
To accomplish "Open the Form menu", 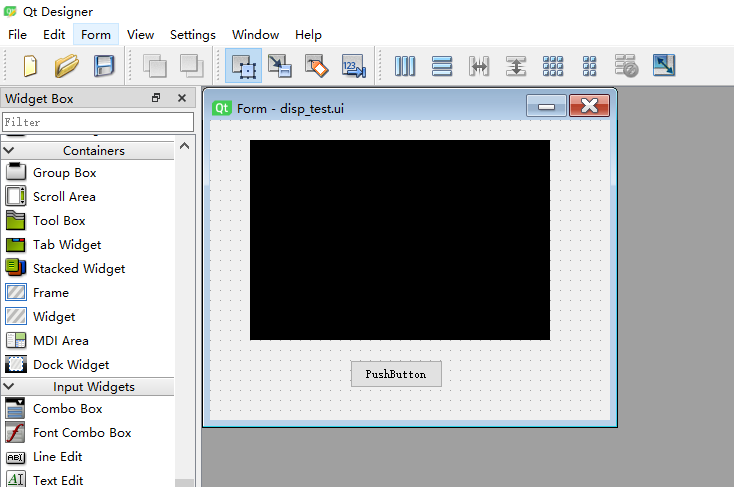I will coord(96,35).
